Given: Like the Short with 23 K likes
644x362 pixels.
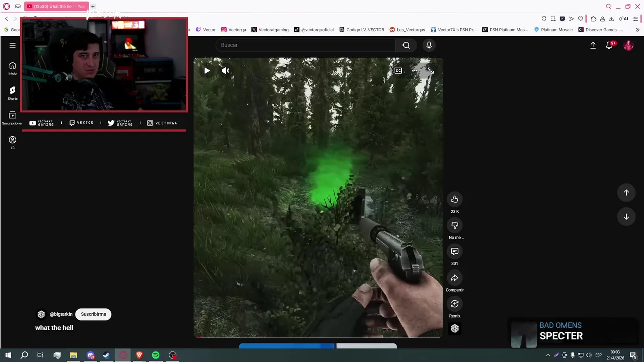Looking at the screenshot, I should [x=455, y=199].
